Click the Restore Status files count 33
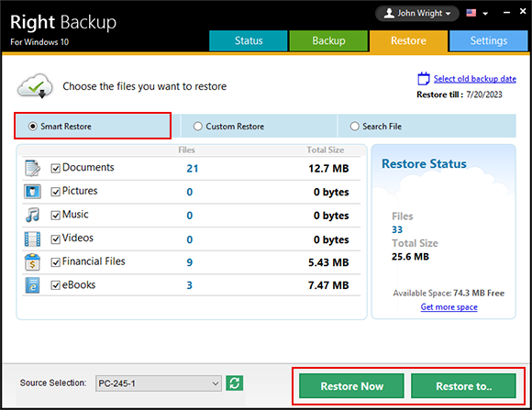Screen dimensions: 532x410 (397, 230)
